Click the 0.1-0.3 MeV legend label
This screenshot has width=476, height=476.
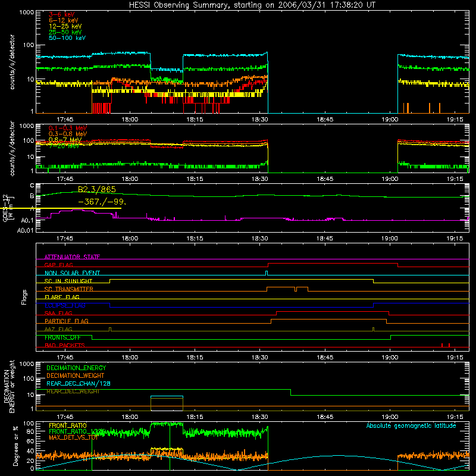click(68, 128)
